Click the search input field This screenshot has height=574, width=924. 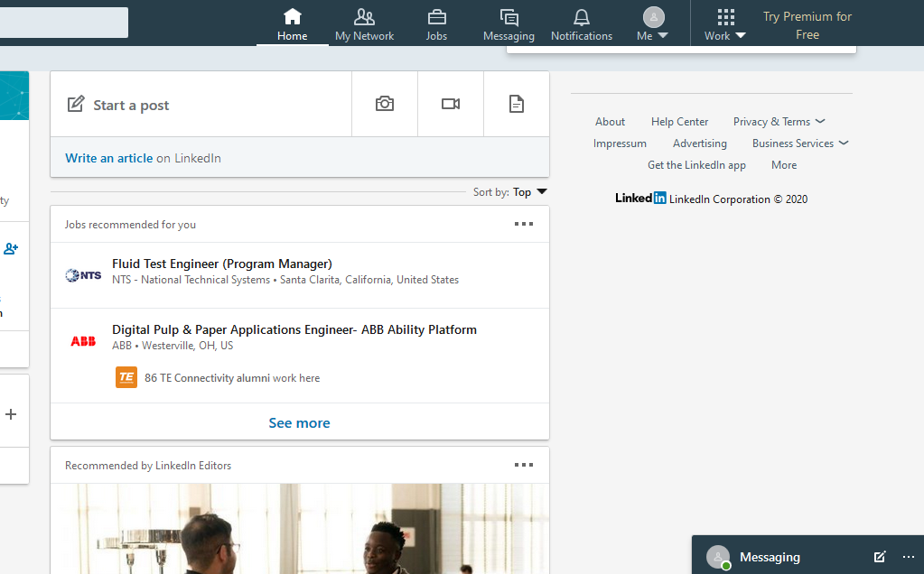tap(63, 23)
